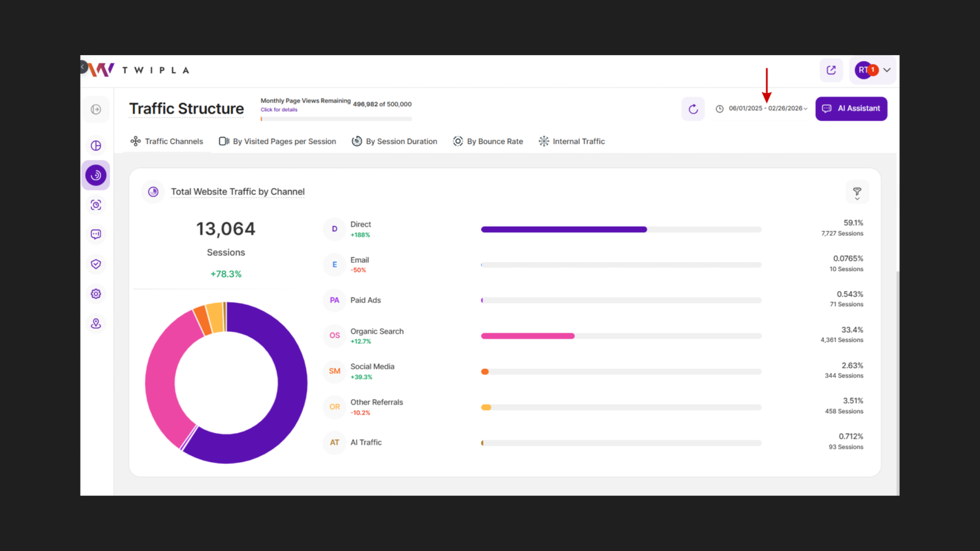Click the refresh data icon
Image resolution: width=980 pixels, height=551 pixels.
693,109
